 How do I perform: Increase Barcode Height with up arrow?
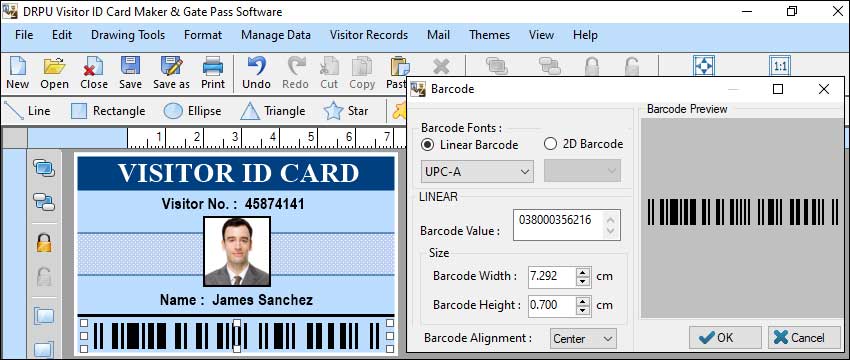[x=583, y=301]
